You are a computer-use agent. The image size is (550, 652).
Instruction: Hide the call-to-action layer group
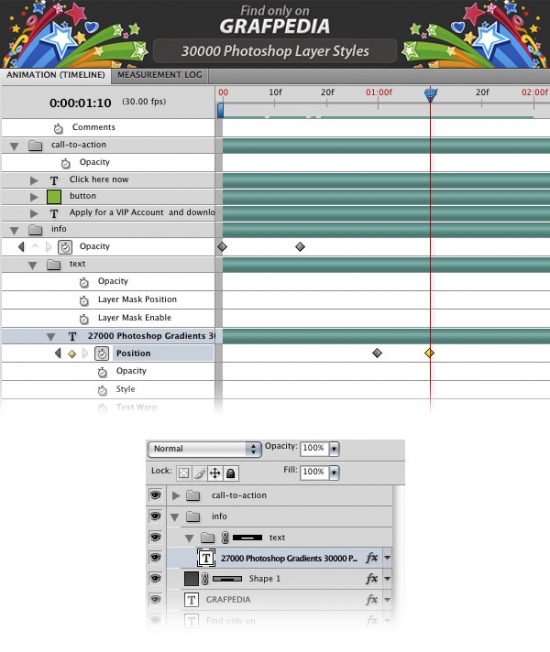click(155, 495)
